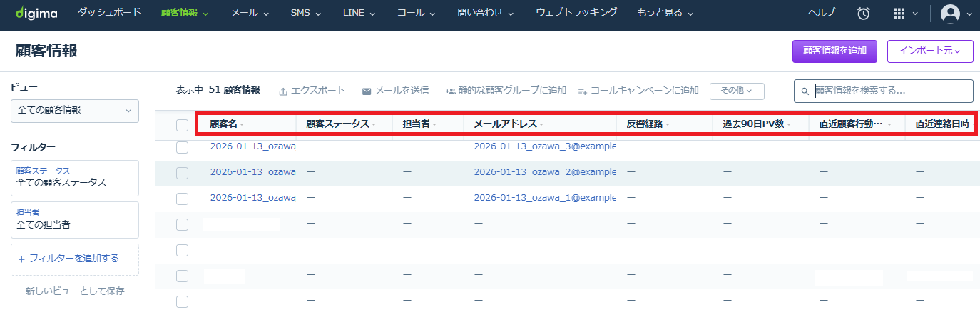Check the row for 2026-01-13_ozawa_3@example

[x=182, y=147]
